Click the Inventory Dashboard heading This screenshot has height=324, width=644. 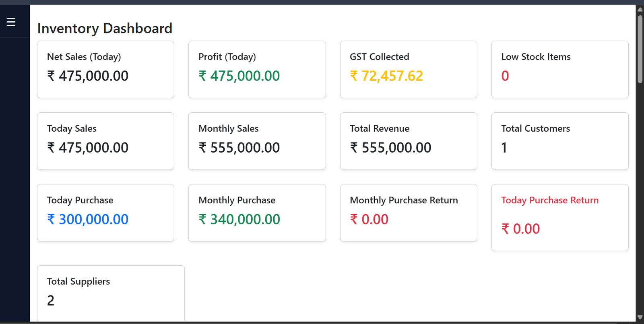pyautogui.click(x=105, y=28)
